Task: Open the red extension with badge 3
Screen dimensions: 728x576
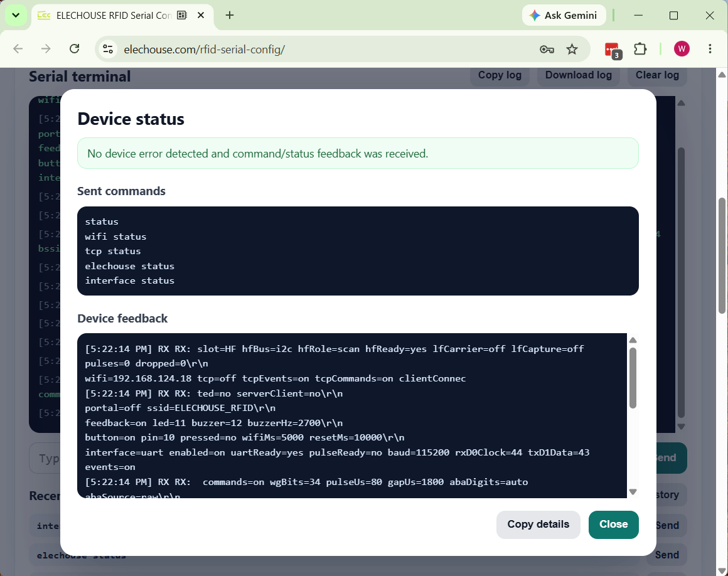Action: (x=613, y=50)
